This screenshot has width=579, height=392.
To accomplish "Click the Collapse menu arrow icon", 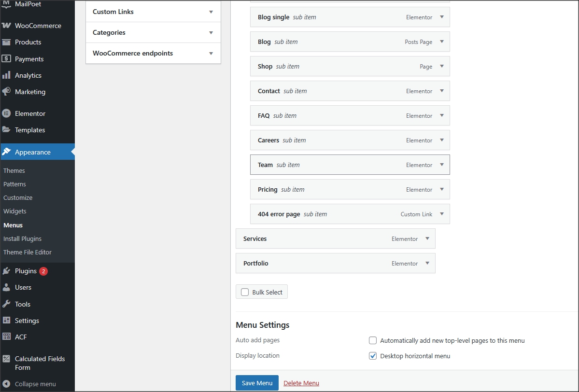I will [x=6, y=384].
